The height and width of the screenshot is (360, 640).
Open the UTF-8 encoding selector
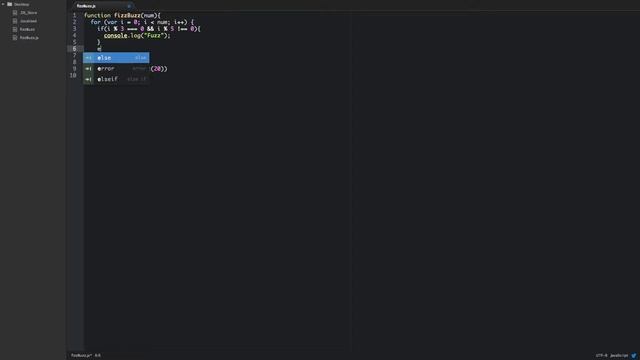(601, 356)
